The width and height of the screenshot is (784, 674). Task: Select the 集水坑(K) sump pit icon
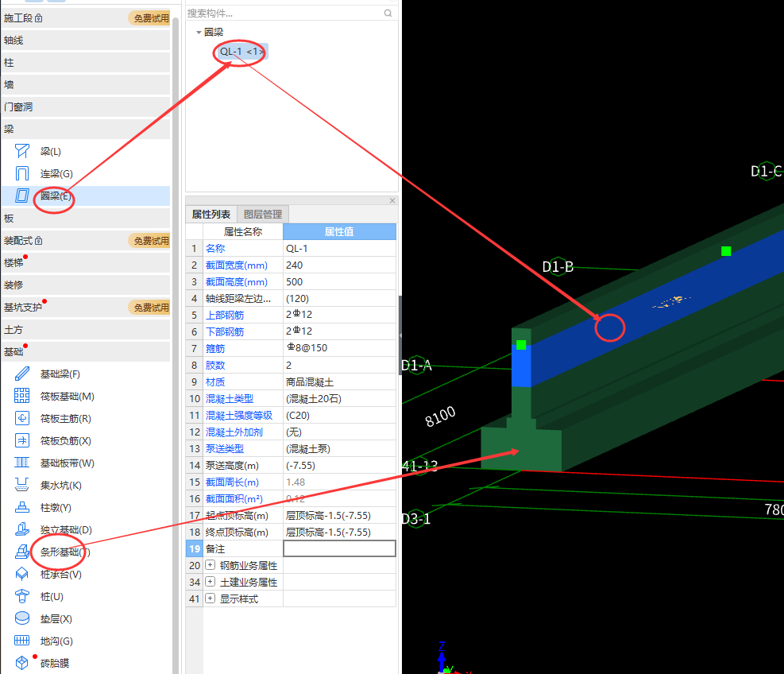click(22, 485)
